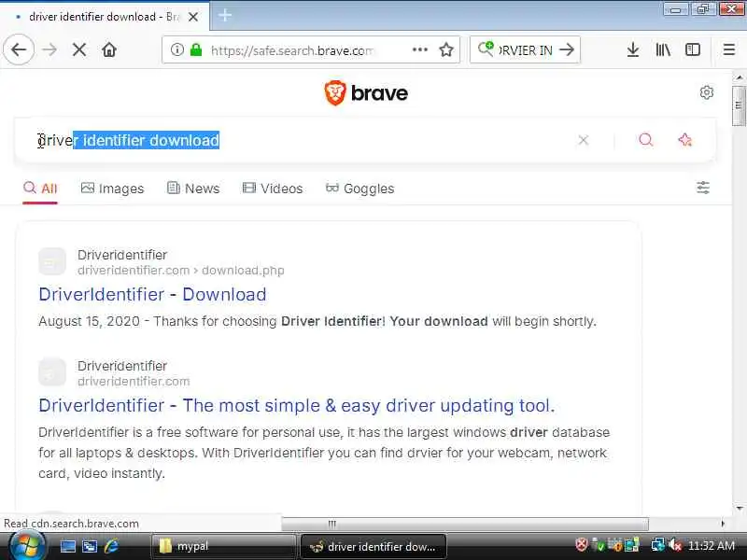Switch to the News tab
This screenshot has width=747, height=560.
click(193, 189)
